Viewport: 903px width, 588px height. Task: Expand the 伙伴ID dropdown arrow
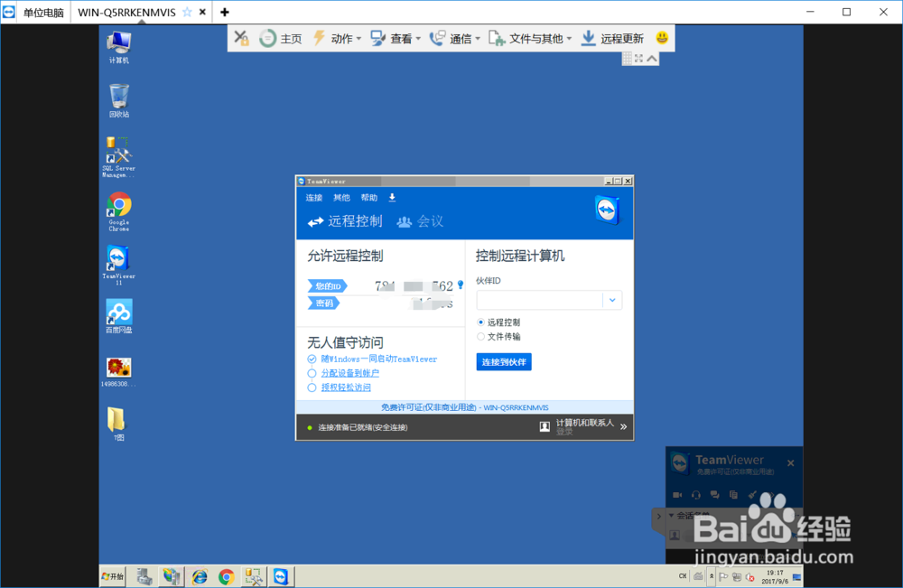612,300
